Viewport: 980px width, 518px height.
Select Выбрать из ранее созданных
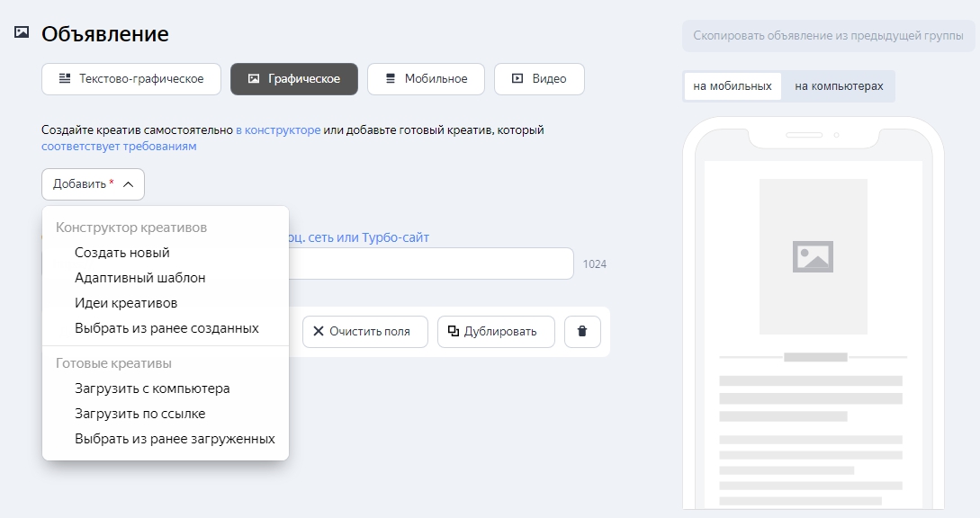tap(166, 328)
